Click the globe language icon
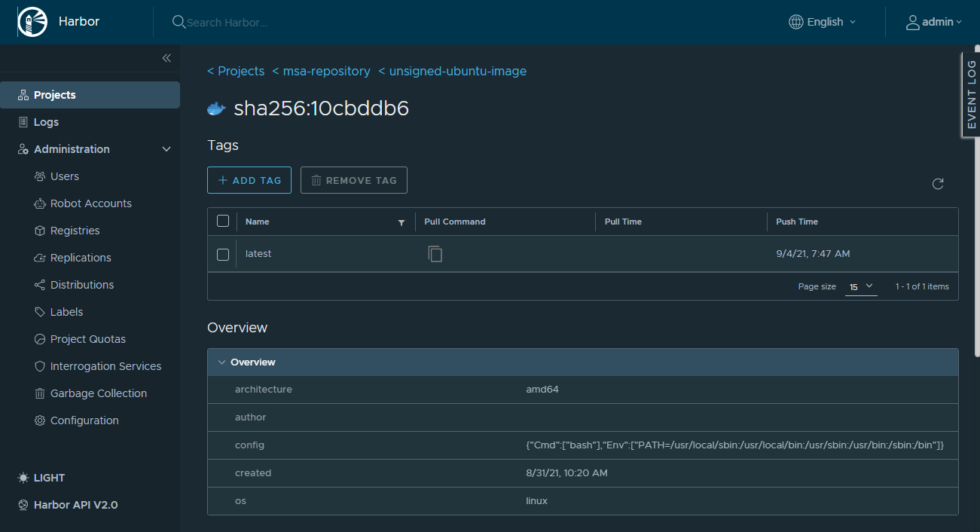 [x=795, y=22]
